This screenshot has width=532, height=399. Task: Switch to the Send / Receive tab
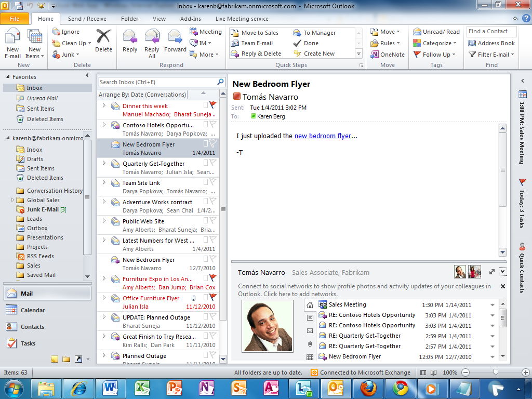(87, 19)
